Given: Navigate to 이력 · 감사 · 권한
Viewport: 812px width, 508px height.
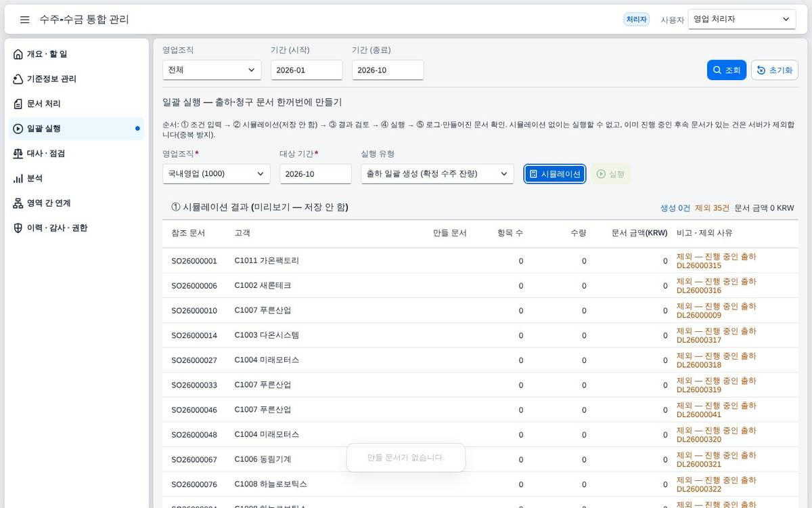Looking at the screenshot, I should click(76, 228).
